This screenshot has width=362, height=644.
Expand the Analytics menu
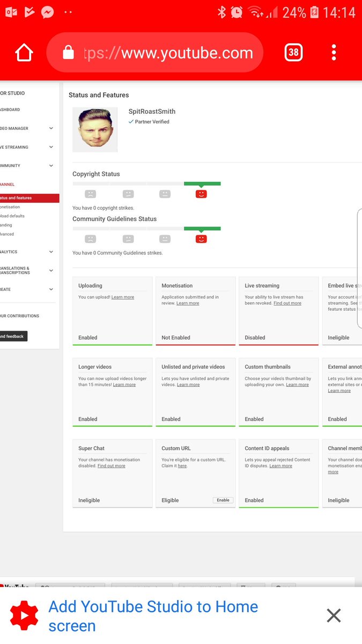[51, 252]
